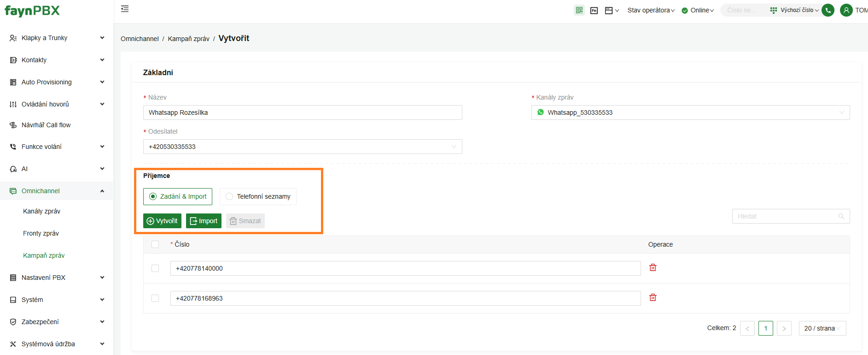This screenshot has width=868, height=355.
Task: Click the Import button
Action: click(x=204, y=221)
